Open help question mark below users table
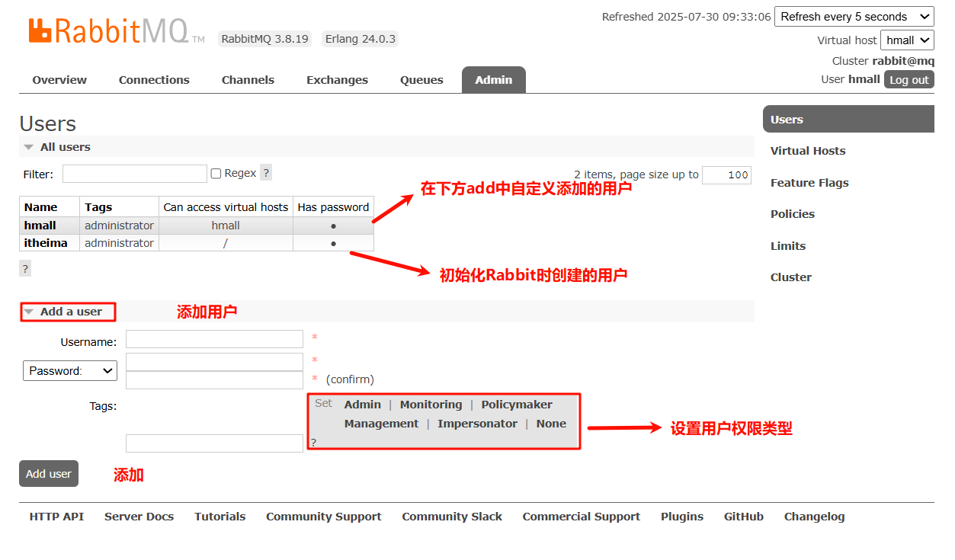This screenshot has height=560, width=955. pos(25,268)
